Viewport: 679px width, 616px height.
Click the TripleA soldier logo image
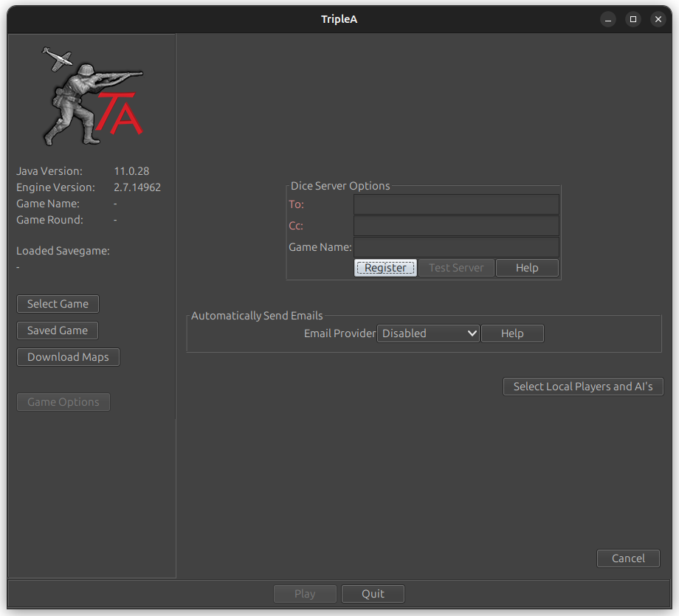click(92, 94)
